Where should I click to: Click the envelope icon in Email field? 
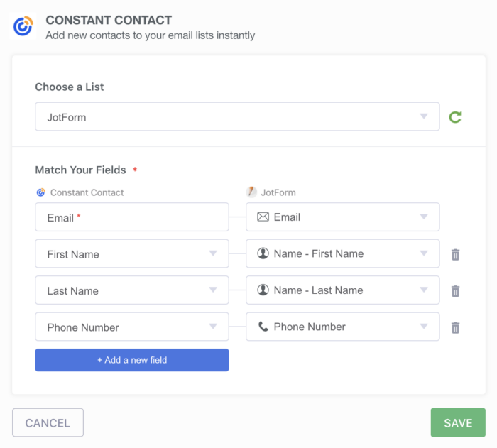click(263, 217)
